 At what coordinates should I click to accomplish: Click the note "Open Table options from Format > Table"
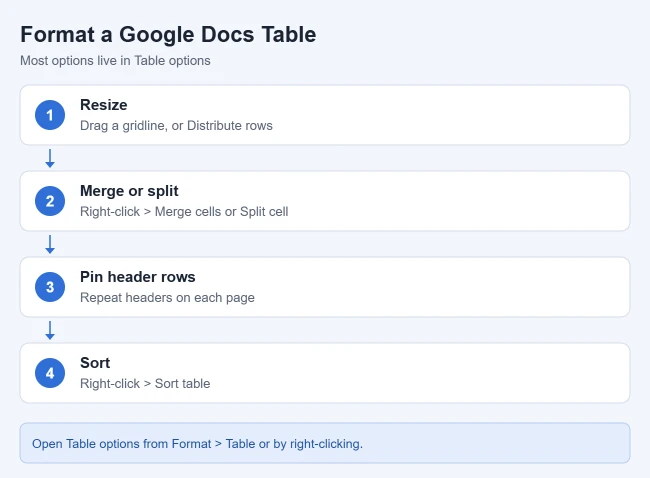tap(144, 444)
